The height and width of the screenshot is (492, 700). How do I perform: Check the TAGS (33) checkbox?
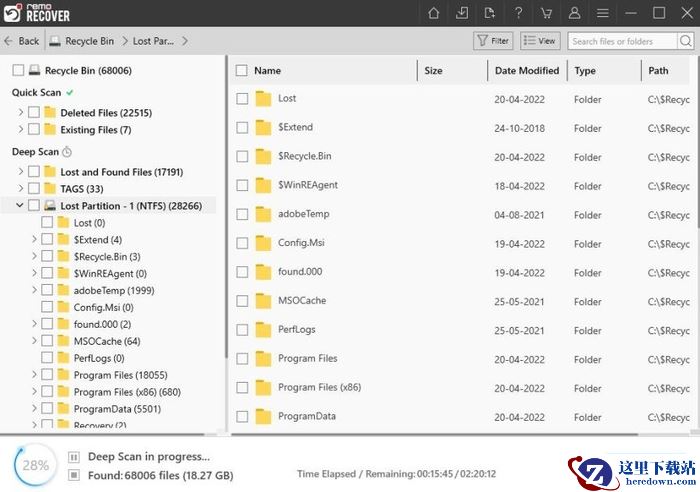[34, 188]
